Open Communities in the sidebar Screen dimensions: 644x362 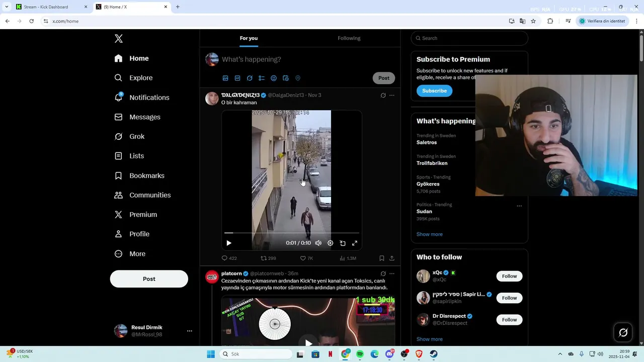[x=142, y=195]
